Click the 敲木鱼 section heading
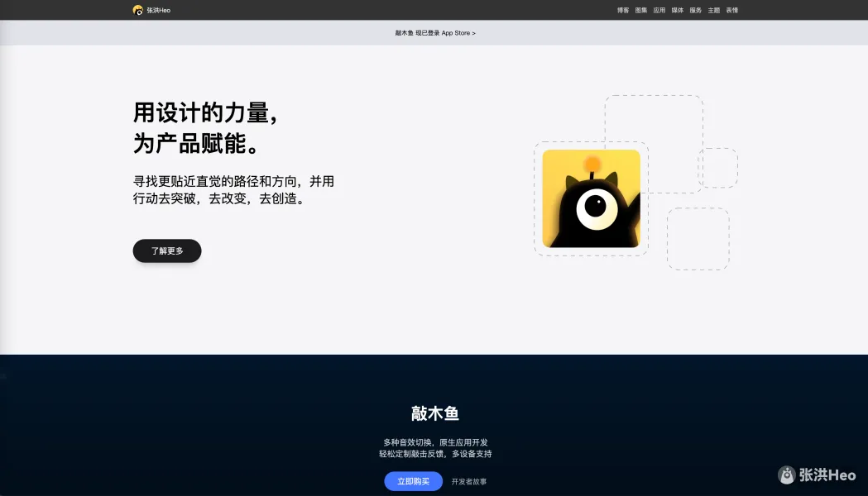The height and width of the screenshot is (496, 868). click(435, 413)
